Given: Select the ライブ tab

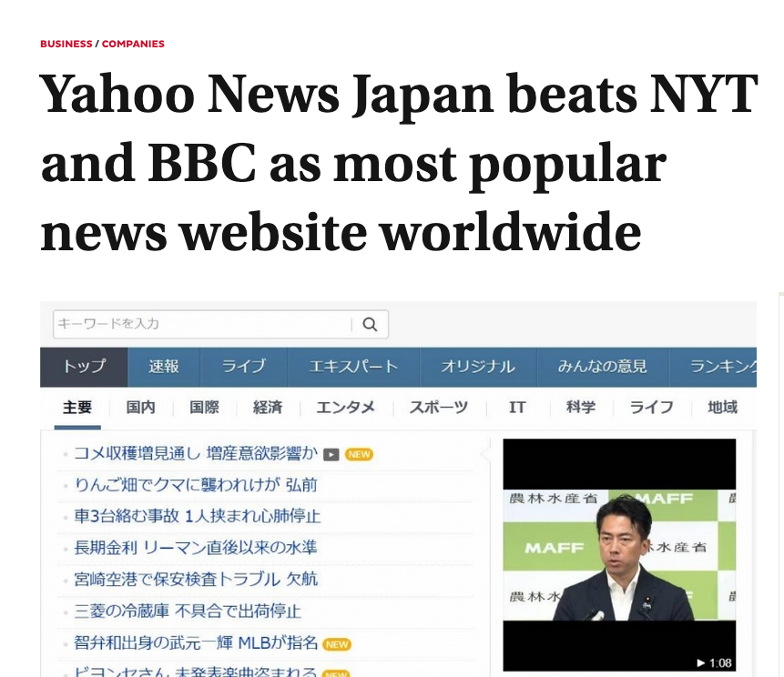Looking at the screenshot, I should coord(244,367).
